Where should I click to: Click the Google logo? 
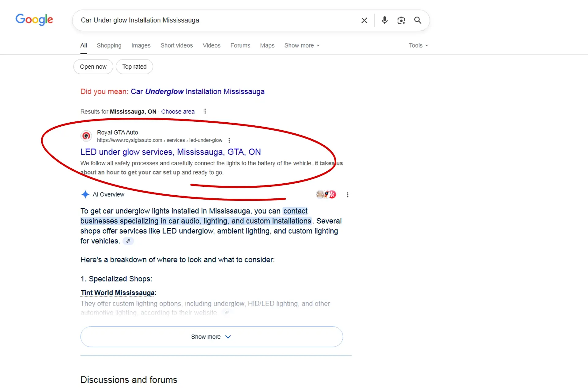[34, 20]
